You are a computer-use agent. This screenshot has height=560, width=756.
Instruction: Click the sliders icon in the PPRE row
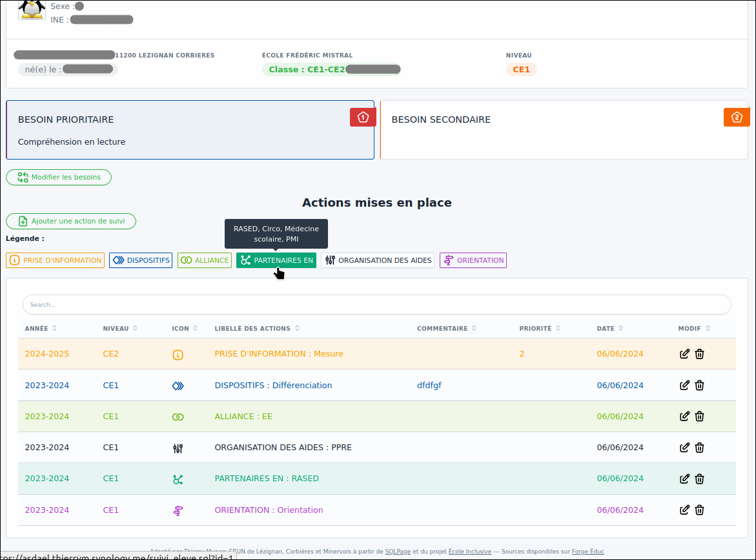[178, 448]
